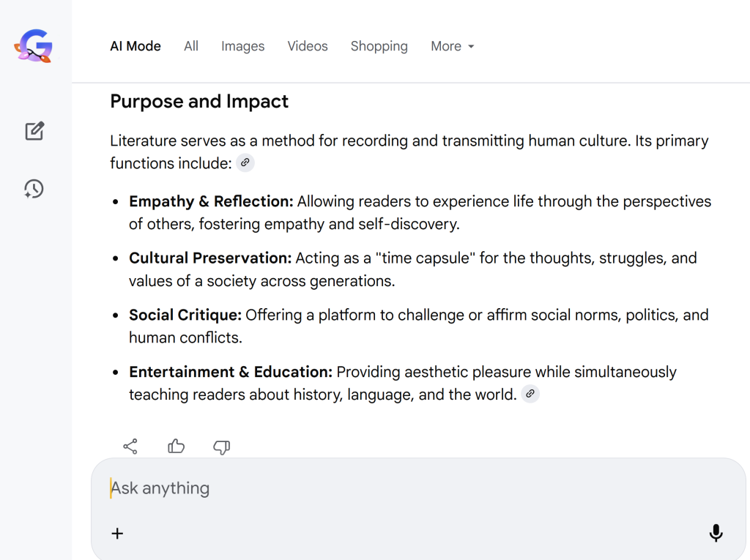Switch to the AI Mode tab
The image size is (750, 560).
tap(135, 46)
